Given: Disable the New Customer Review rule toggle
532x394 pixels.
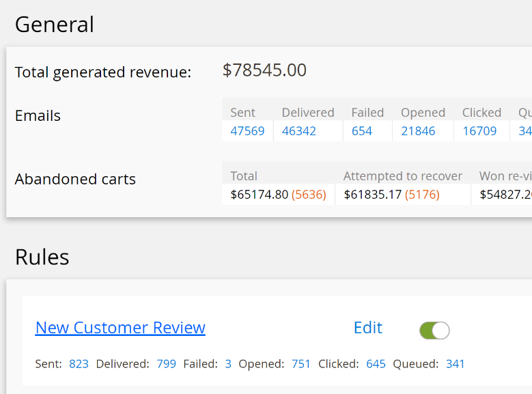Looking at the screenshot, I should (x=434, y=330).
